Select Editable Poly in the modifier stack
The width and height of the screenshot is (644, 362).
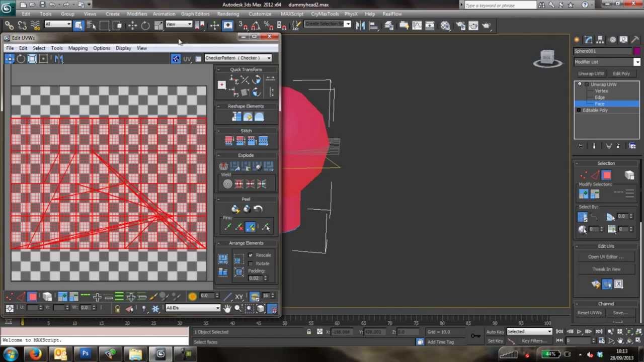(595, 110)
